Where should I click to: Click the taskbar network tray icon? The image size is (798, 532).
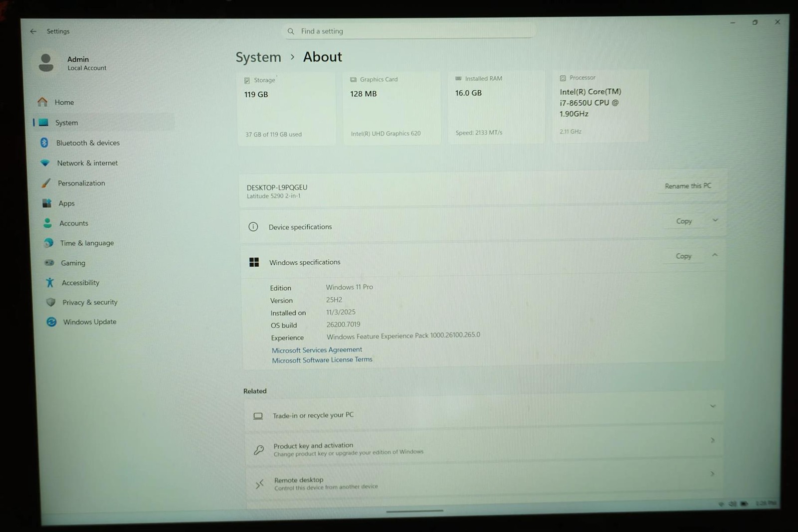(x=721, y=504)
